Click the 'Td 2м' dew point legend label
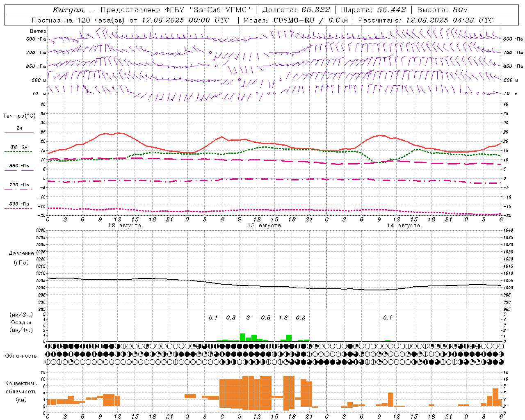This screenshot has height=420, width=525. 19,146
